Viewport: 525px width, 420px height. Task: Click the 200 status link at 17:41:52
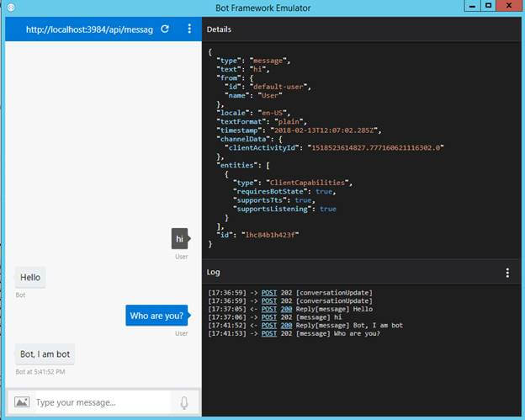click(286, 325)
